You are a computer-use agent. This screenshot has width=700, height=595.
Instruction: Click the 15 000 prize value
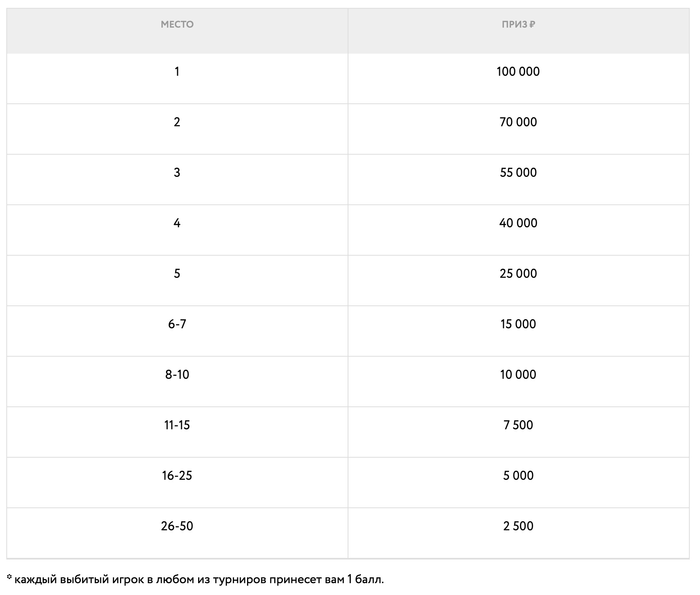pos(518,324)
